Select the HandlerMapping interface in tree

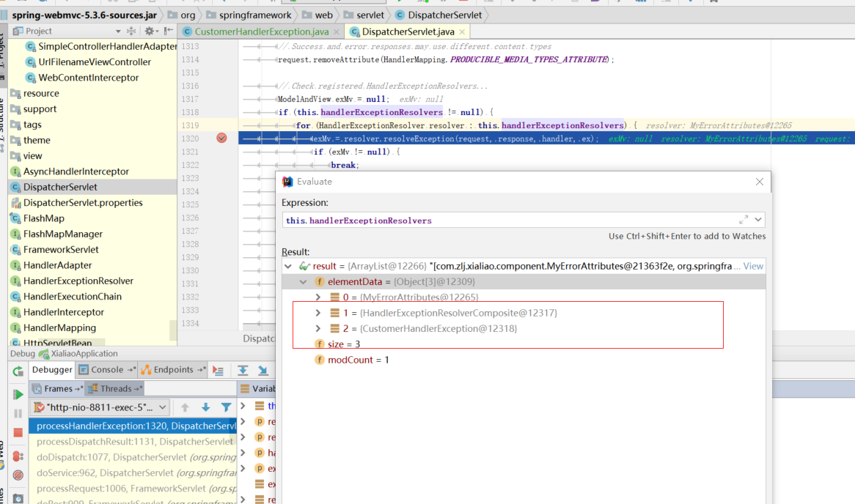[59, 327]
